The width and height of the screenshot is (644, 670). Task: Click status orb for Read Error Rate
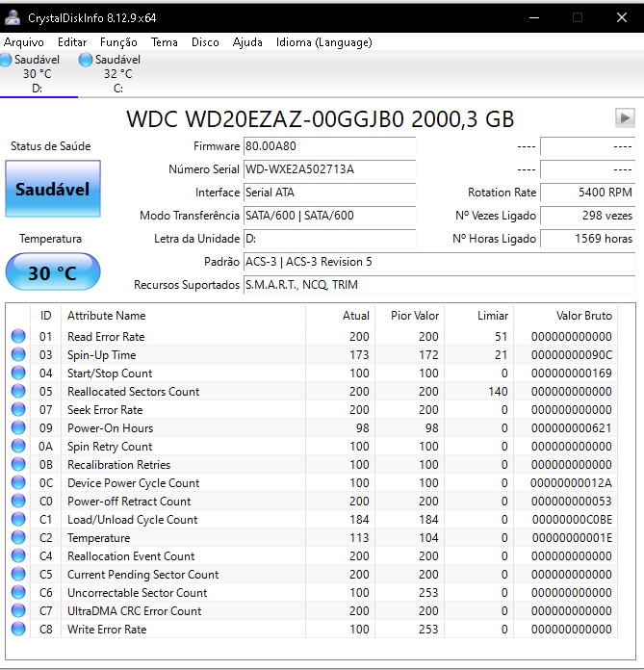18,336
